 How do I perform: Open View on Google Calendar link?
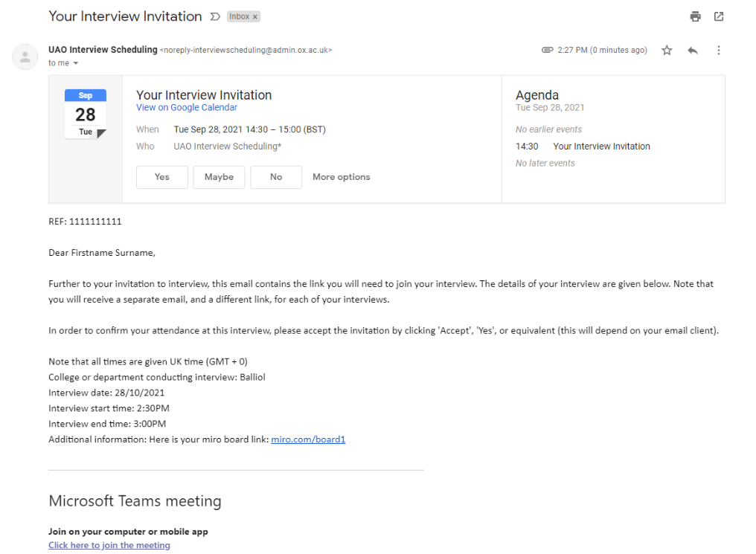[x=187, y=107]
